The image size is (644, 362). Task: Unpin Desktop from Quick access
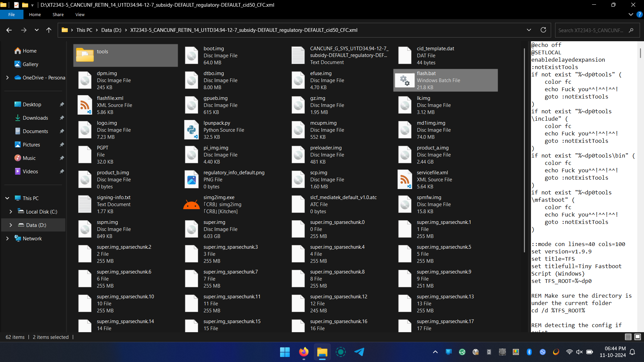point(62,105)
